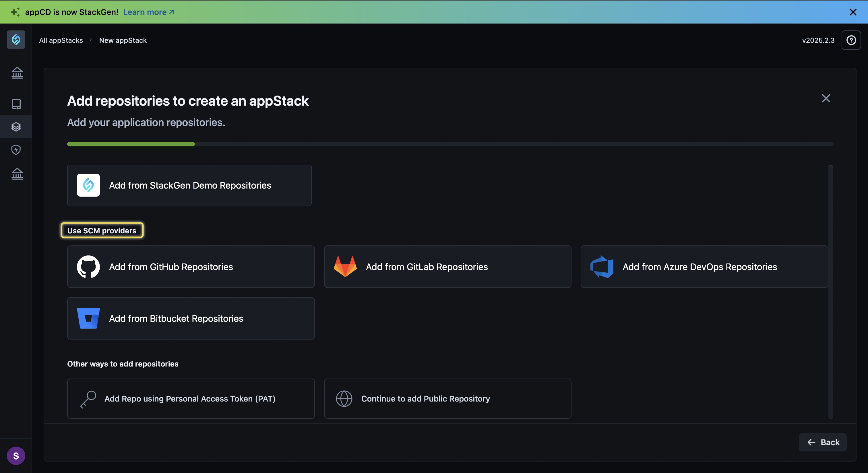Click 'Other ways to add repositories' heading

click(123, 364)
